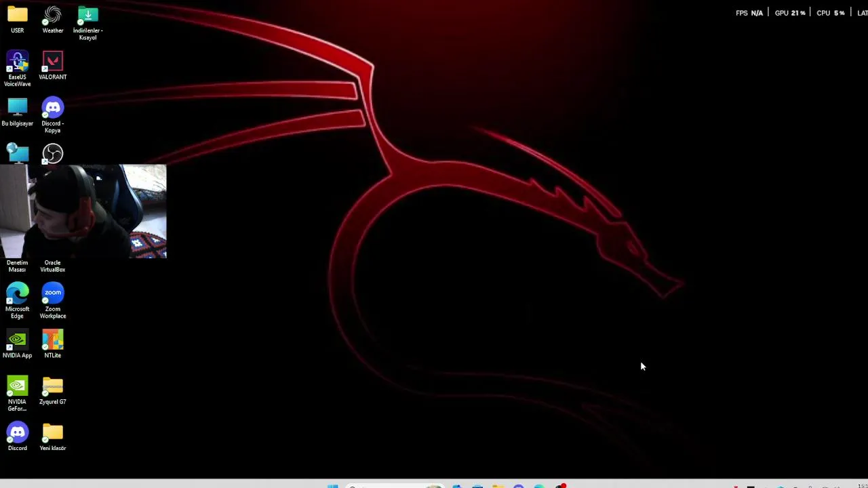Viewport: 868px width, 488px height.
Task: Click the NVIDIA GeFor... icon
Action: [18, 394]
